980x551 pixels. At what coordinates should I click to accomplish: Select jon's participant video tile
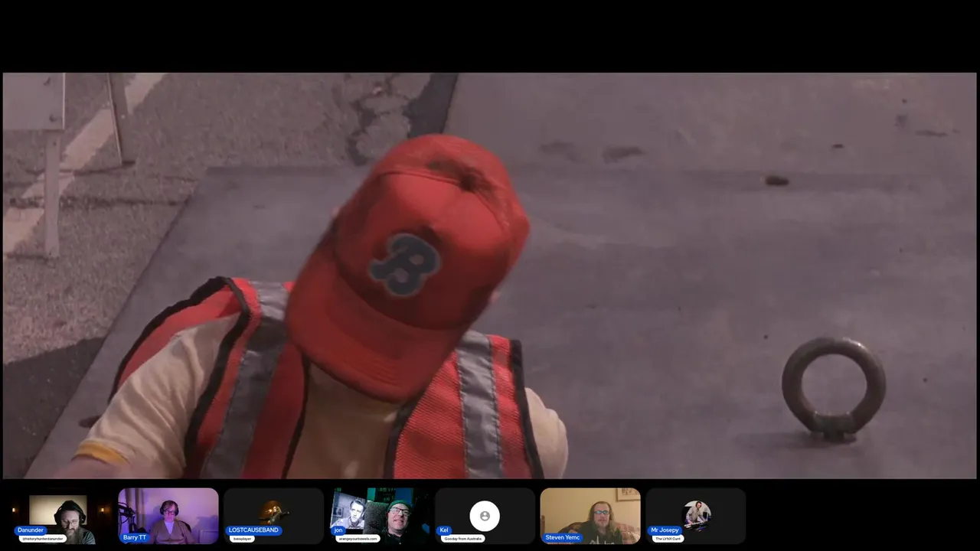click(379, 517)
